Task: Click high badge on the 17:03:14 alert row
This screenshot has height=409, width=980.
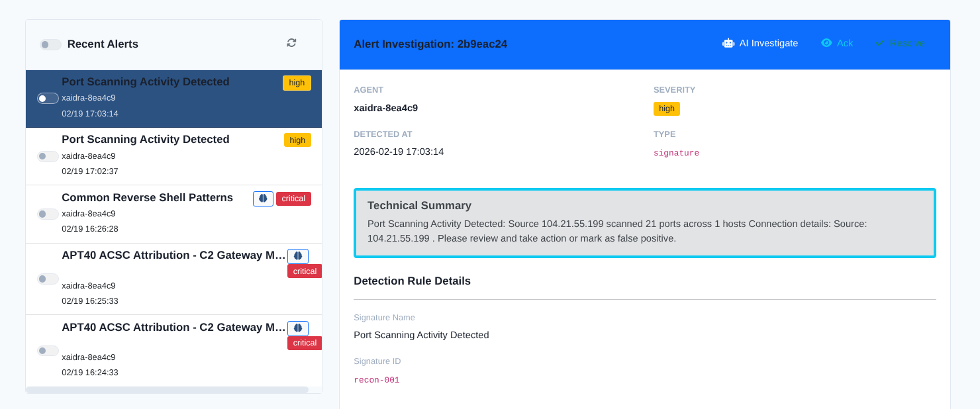Action: (x=297, y=83)
